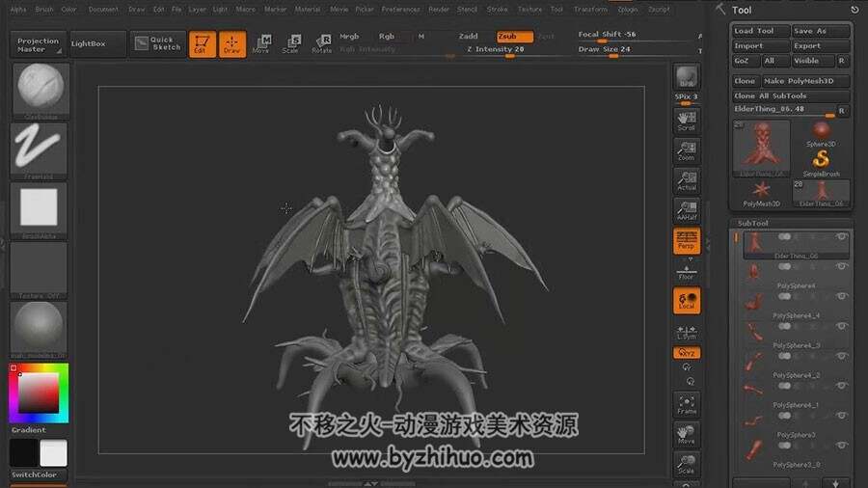Viewport: 868px width, 488px height.
Task: Open Quick Sketch
Action: point(158,43)
